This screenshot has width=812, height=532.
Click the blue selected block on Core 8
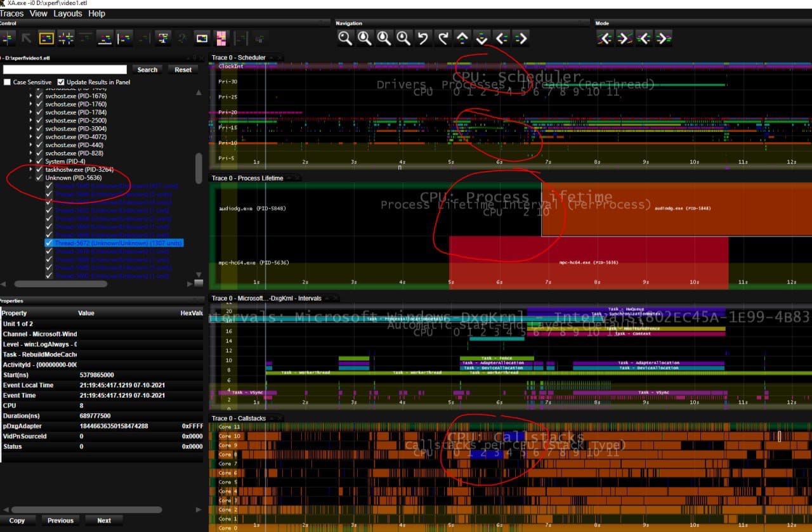point(487,454)
